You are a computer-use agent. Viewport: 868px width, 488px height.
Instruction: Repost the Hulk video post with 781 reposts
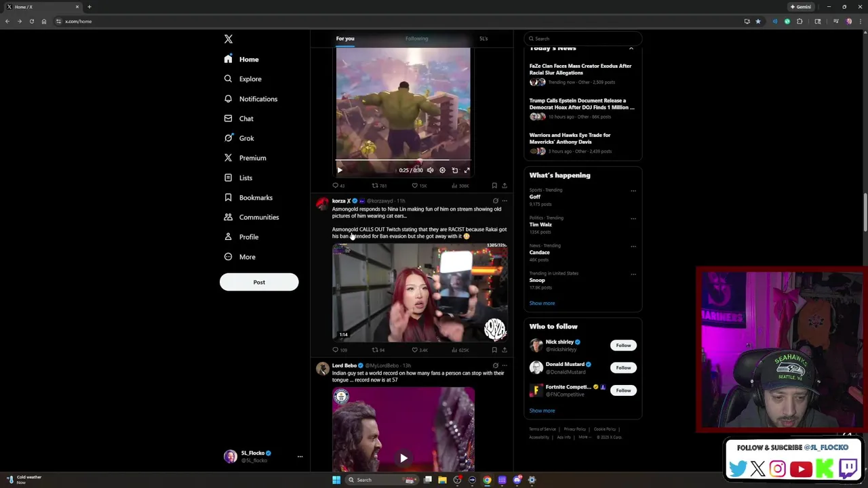click(x=378, y=186)
